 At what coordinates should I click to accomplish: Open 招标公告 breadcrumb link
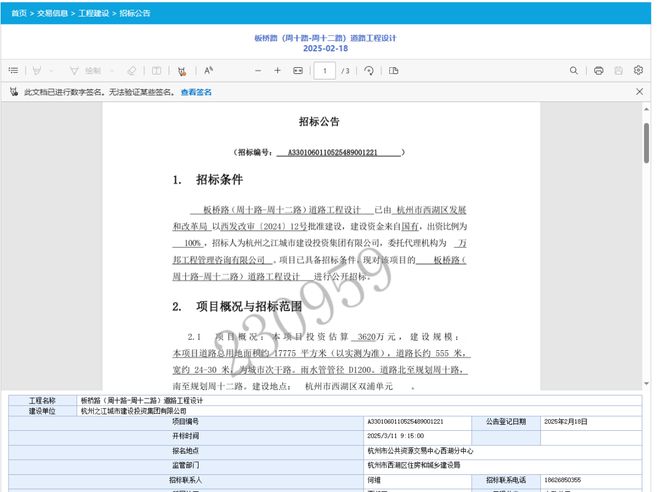[x=135, y=13]
